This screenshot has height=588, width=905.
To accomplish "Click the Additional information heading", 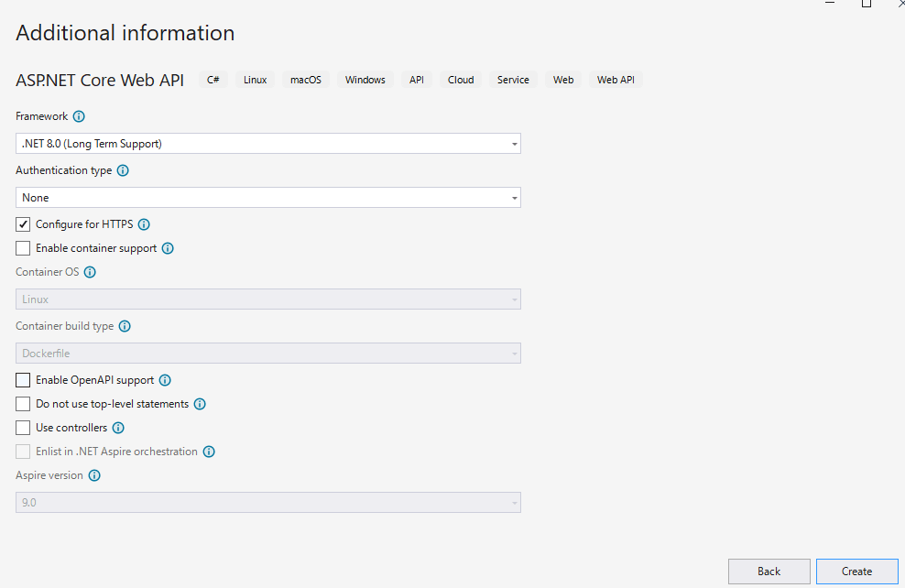I will [x=125, y=33].
